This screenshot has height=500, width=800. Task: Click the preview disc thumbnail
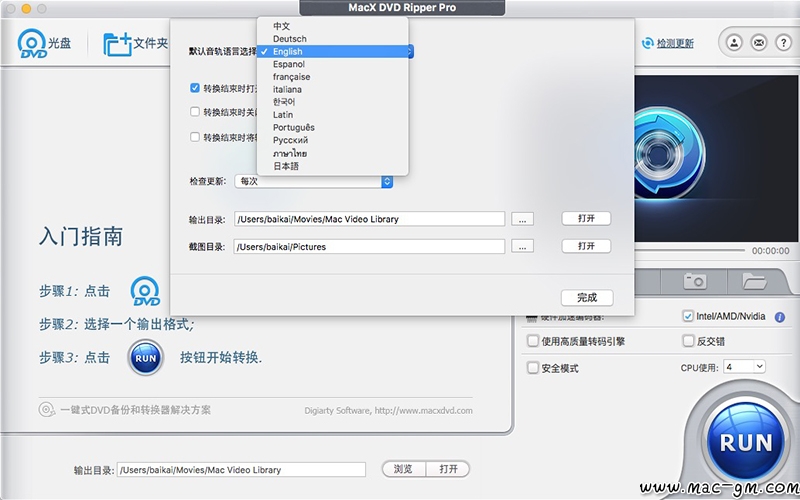(717, 159)
